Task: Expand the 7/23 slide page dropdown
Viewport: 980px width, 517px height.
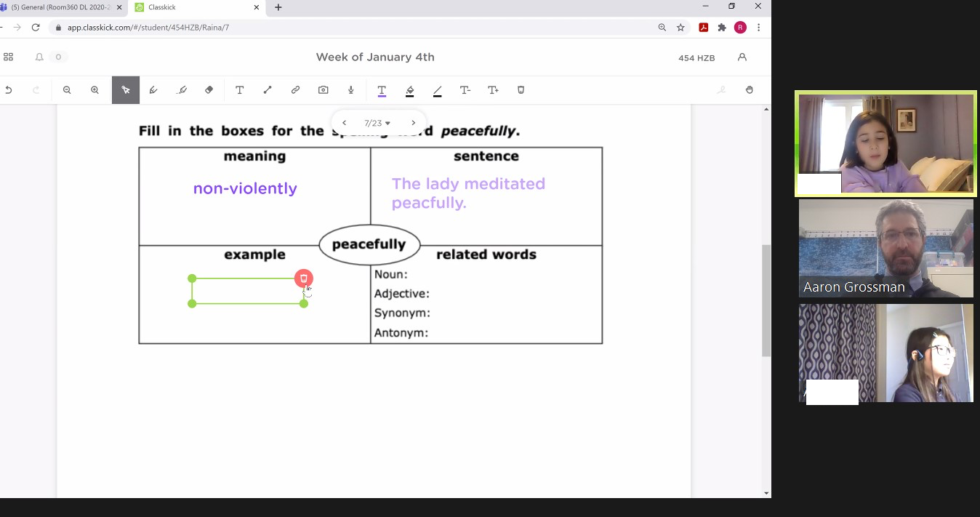Action: coord(378,123)
